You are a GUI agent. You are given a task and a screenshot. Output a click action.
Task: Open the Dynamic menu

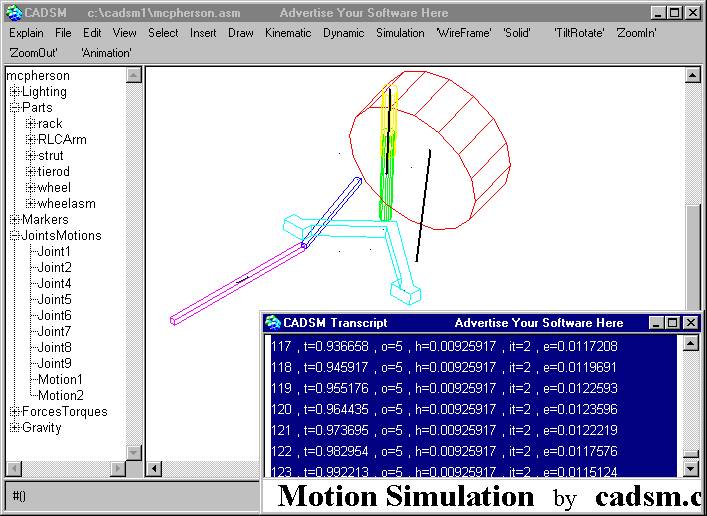(344, 33)
